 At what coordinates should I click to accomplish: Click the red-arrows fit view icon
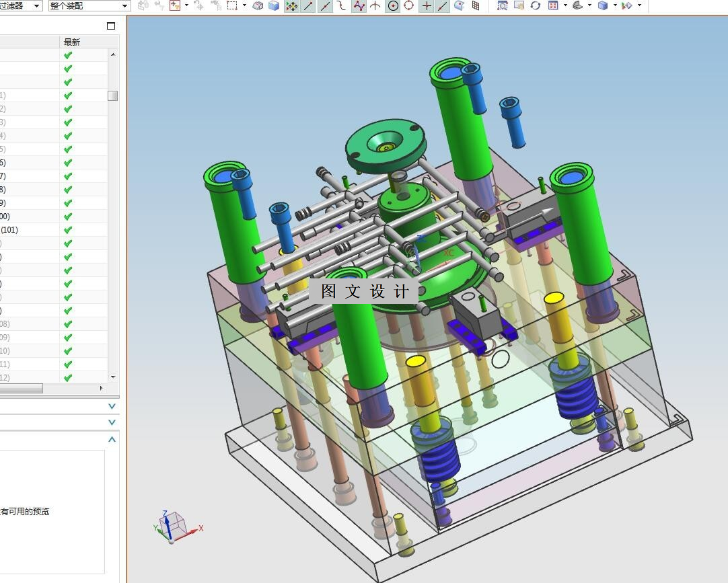pos(553,5)
